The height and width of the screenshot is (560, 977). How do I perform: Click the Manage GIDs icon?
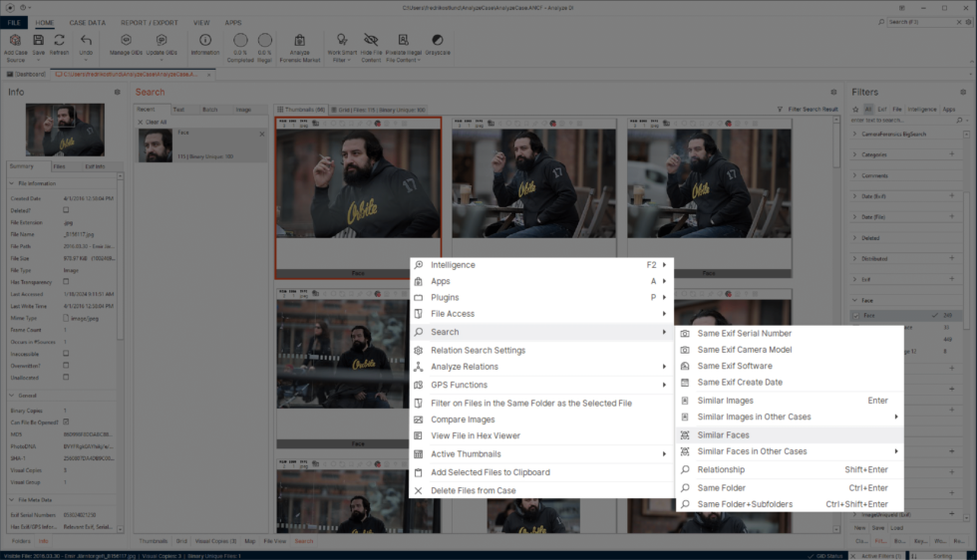tap(126, 41)
